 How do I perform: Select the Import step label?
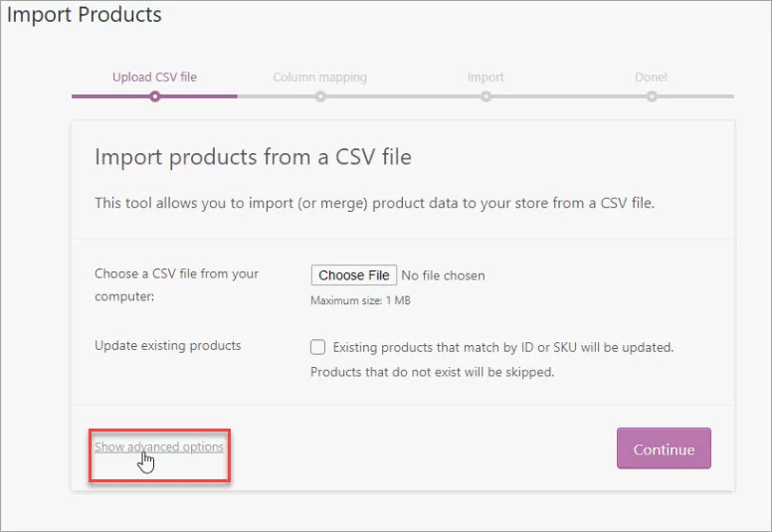pos(485,77)
